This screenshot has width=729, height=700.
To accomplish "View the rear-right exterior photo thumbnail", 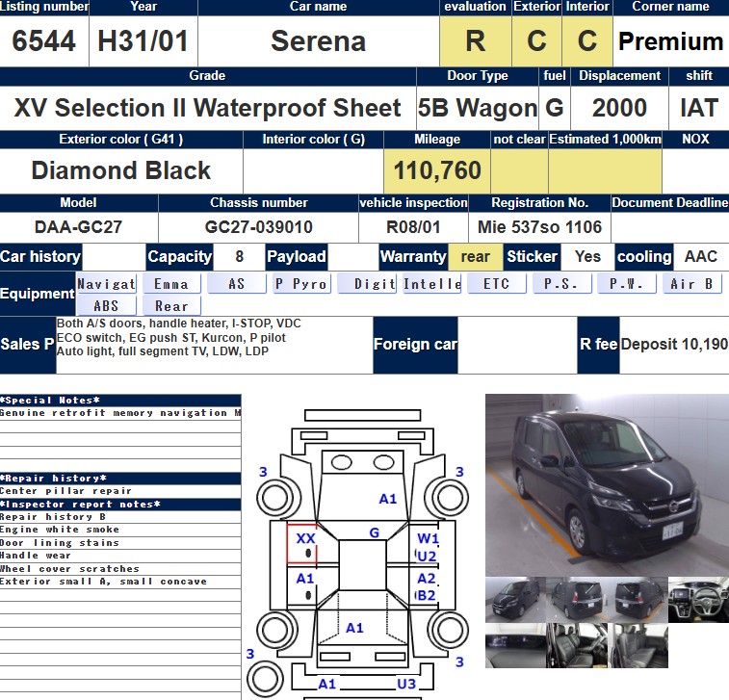I will (638, 600).
